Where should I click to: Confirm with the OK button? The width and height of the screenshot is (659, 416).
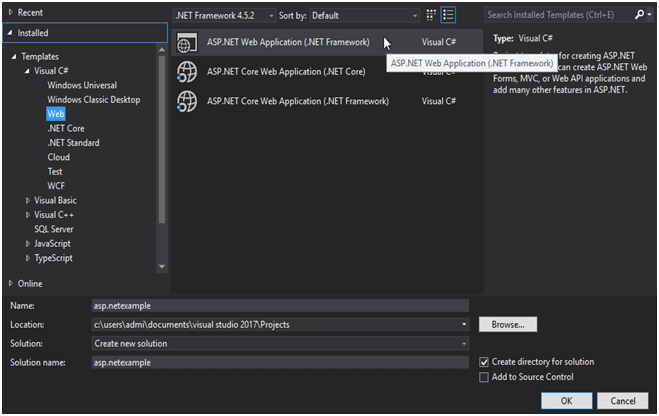[566, 400]
